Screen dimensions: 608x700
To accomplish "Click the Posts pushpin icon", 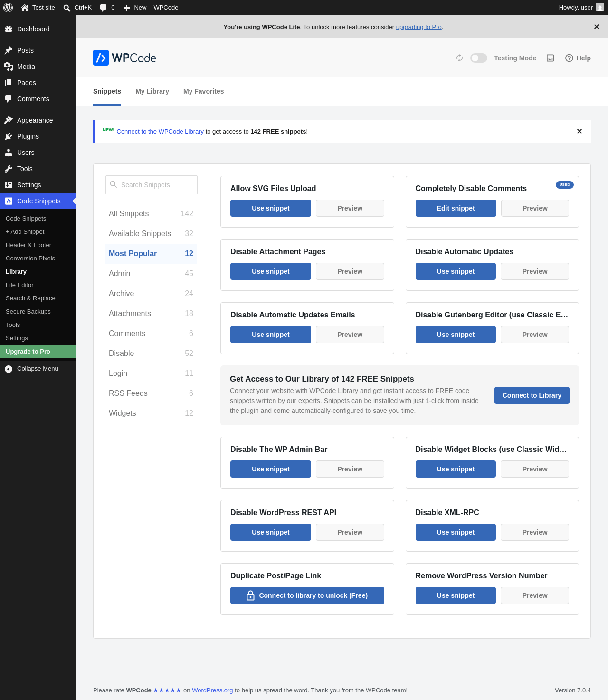I will [9, 50].
